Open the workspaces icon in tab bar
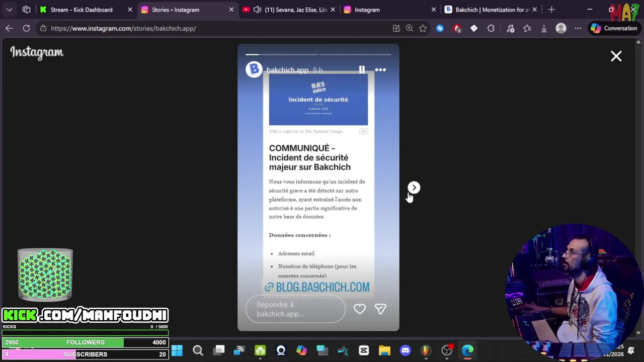The width and height of the screenshot is (644, 362). point(27,10)
